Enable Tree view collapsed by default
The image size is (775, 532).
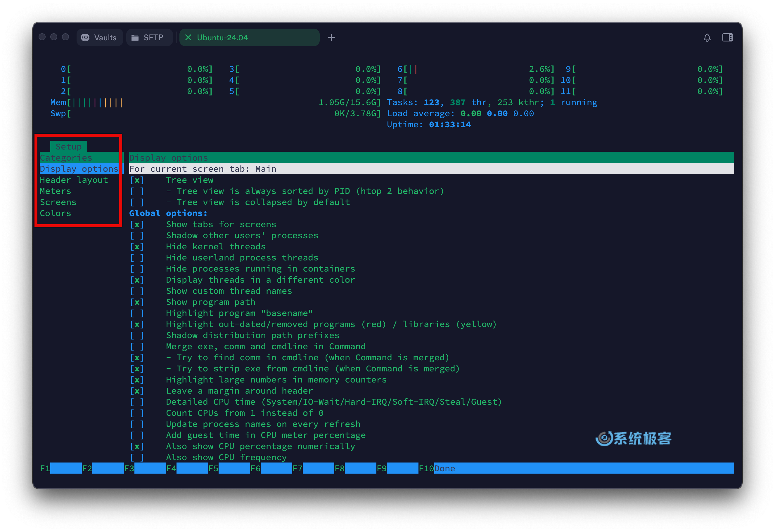(x=137, y=202)
